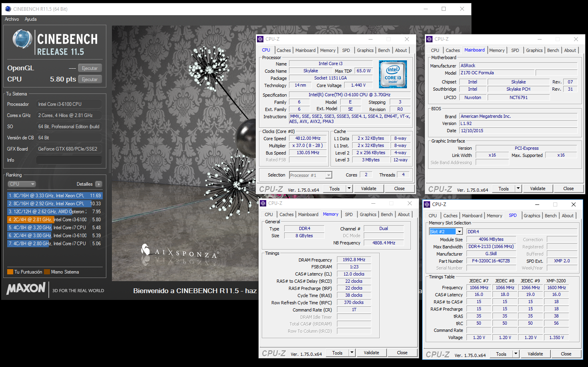Click Close button in the Memory window
Image resolution: width=588 pixels, height=367 pixels.
402,353
